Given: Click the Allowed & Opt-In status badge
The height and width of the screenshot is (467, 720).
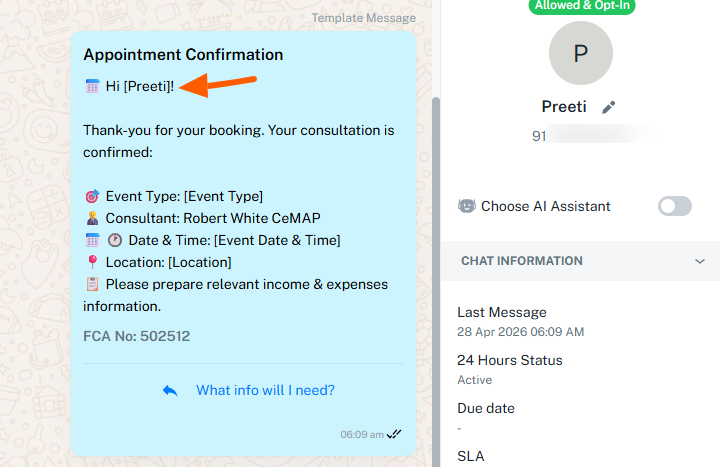Looking at the screenshot, I should (x=582, y=6).
